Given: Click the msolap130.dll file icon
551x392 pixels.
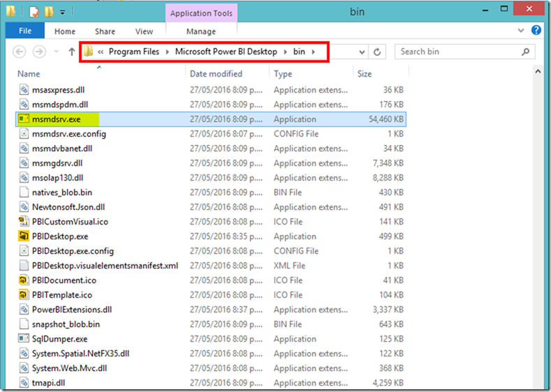Looking at the screenshot, I should [x=24, y=178].
